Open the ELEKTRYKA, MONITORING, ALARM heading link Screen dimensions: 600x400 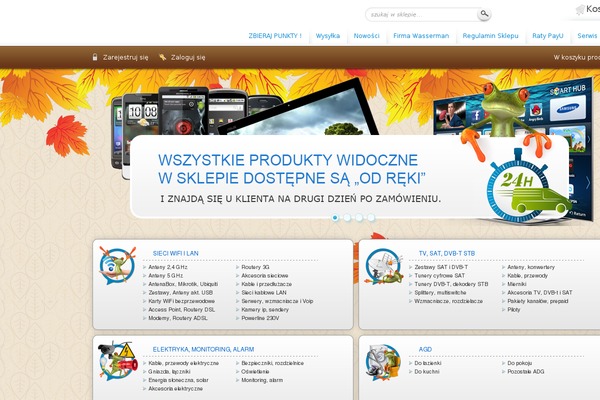pos(203,349)
